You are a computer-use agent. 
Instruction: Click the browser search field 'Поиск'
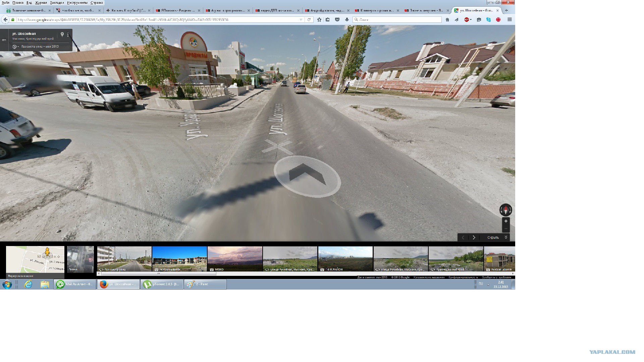tap(397, 20)
